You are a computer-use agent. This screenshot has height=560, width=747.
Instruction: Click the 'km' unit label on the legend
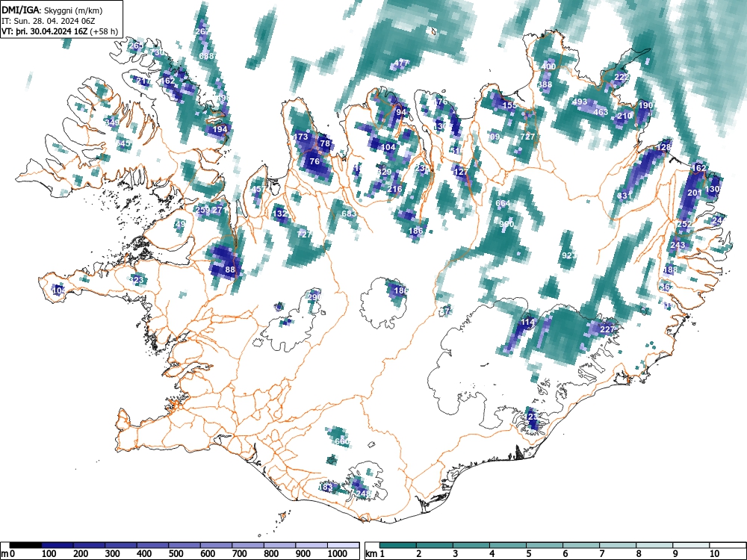pos(371,554)
